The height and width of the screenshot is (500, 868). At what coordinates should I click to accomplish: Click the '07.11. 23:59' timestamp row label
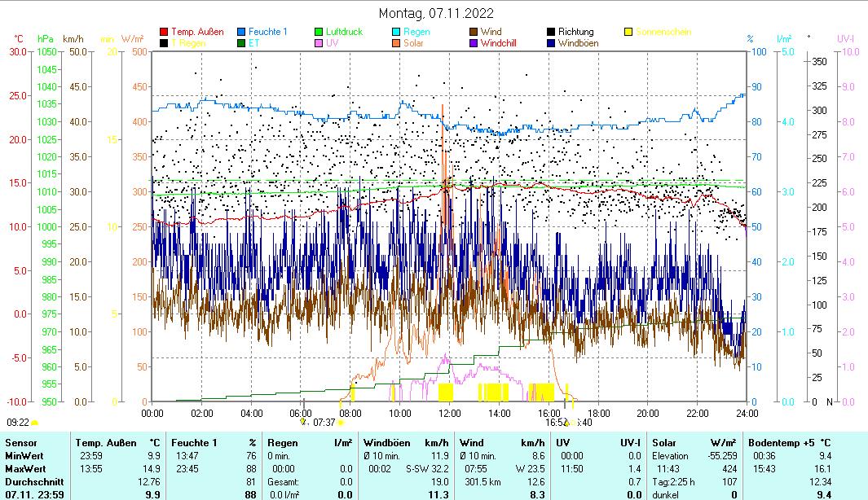tap(34, 495)
